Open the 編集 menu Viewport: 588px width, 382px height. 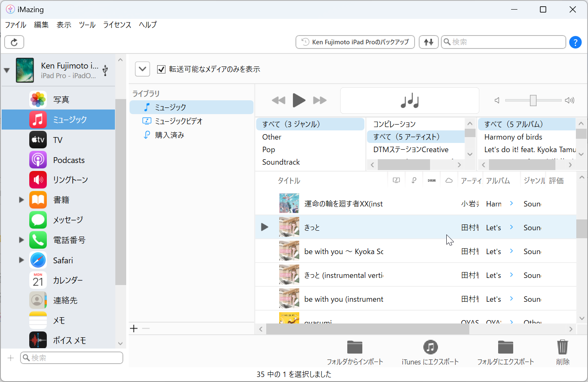[x=41, y=25]
